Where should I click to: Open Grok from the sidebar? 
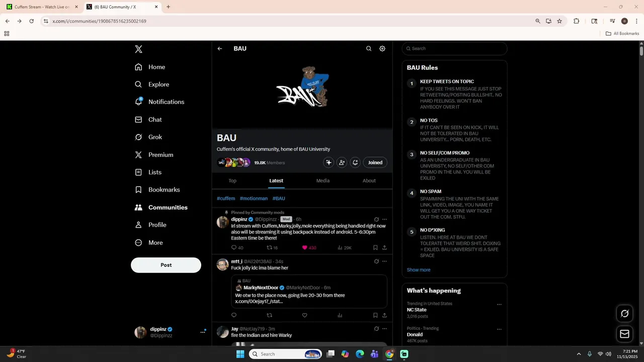tap(148, 137)
